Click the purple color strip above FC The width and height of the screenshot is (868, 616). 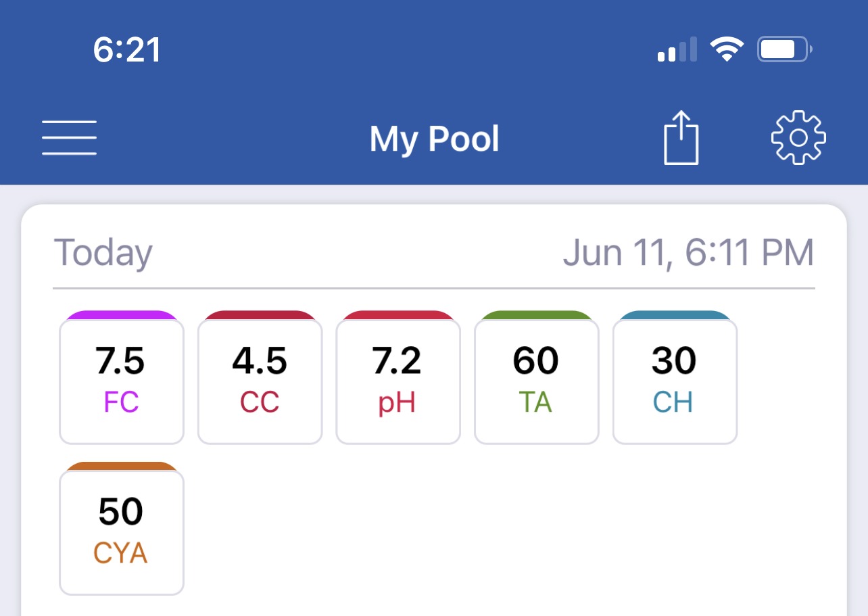click(122, 314)
